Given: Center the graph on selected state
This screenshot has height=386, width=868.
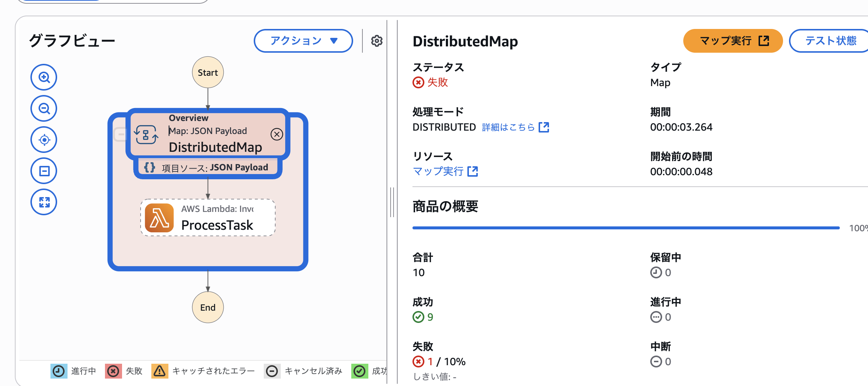Looking at the screenshot, I should pyautogui.click(x=44, y=140).
